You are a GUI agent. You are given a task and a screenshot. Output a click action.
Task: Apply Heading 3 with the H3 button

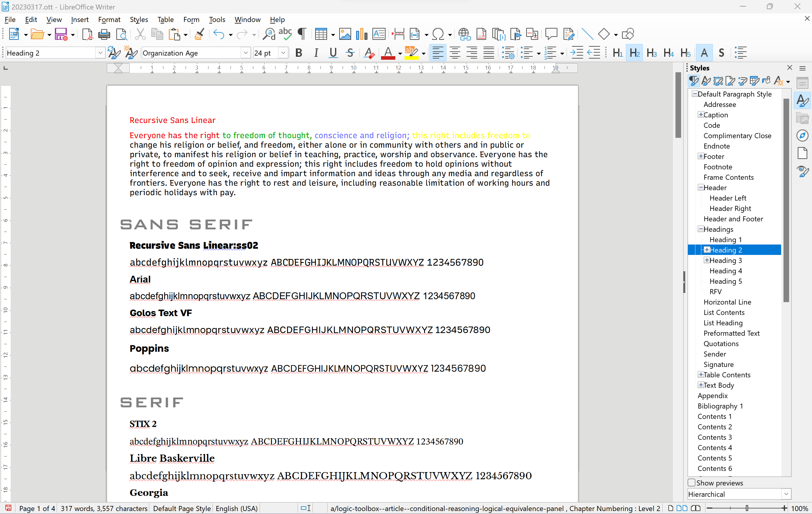651,53
